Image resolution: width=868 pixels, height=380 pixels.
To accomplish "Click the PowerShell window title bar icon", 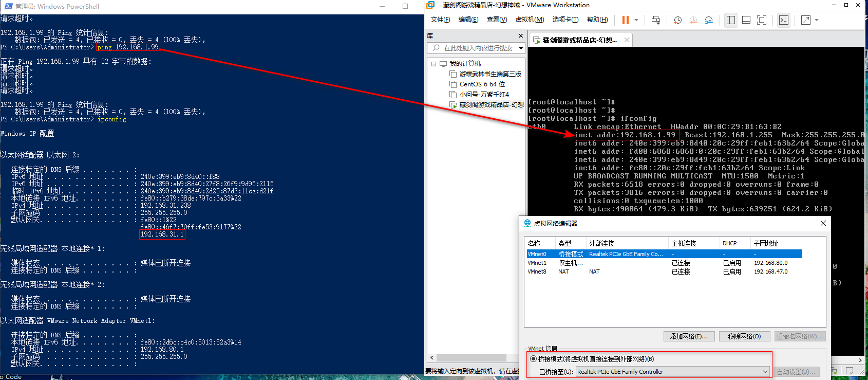I will click(x=8, y=6).
